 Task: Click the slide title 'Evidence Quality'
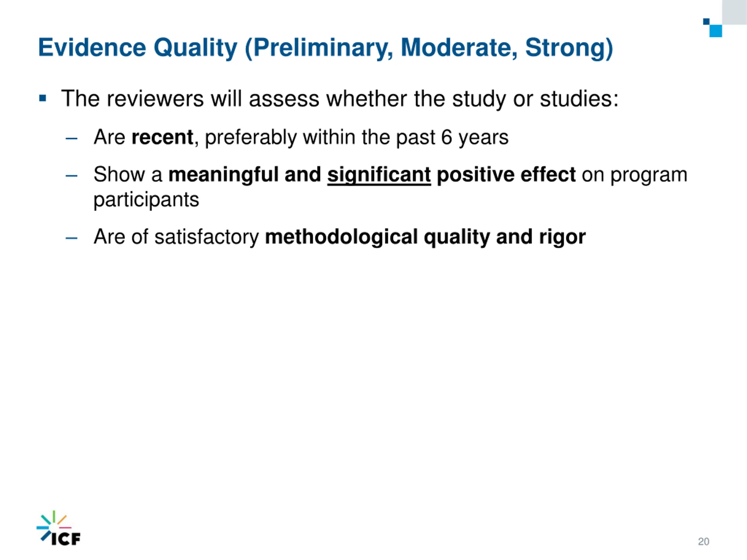pos(138,47)
